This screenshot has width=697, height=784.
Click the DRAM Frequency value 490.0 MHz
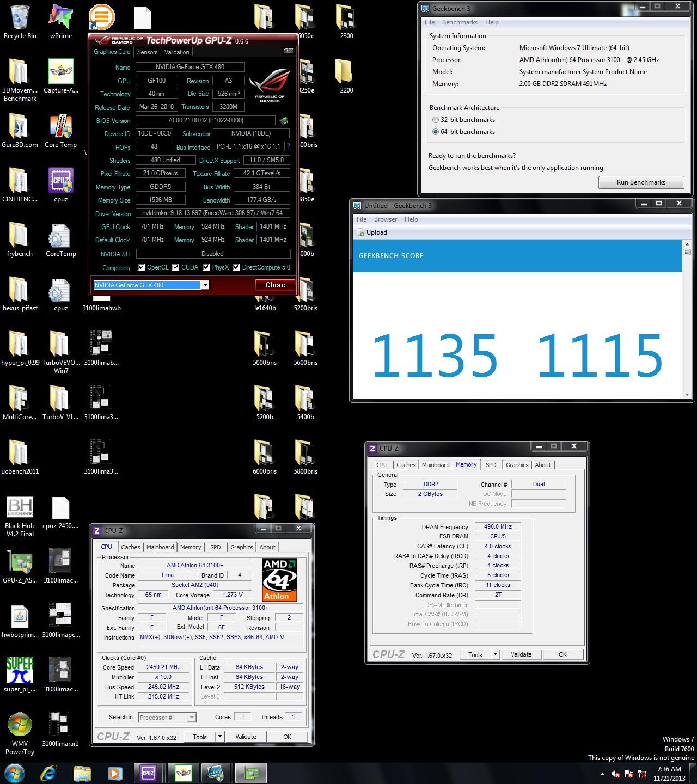[x=498, y=527]
